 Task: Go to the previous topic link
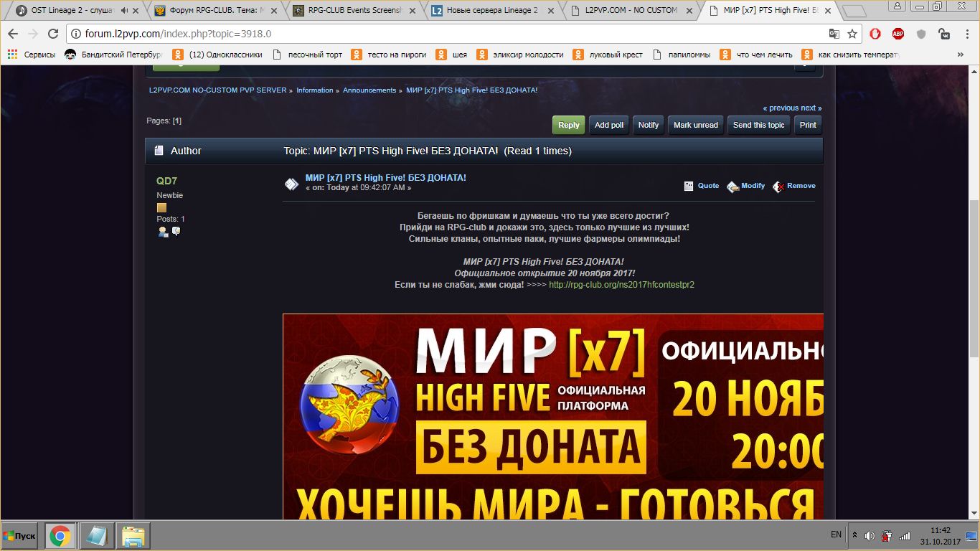coord(781,108)
